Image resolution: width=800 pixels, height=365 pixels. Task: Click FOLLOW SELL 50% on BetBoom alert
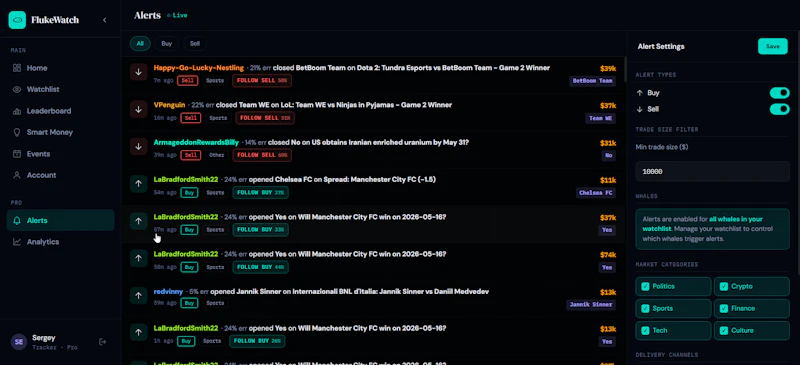[x=262, y=81]
